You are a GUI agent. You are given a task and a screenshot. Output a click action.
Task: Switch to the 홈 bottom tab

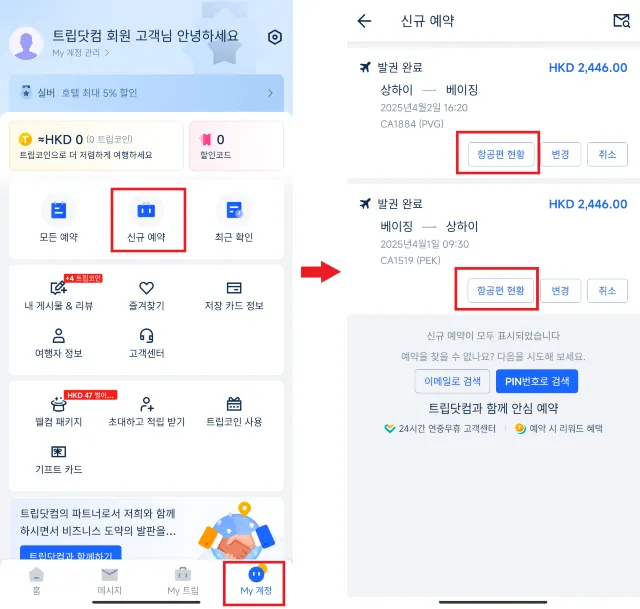(37, 582)
